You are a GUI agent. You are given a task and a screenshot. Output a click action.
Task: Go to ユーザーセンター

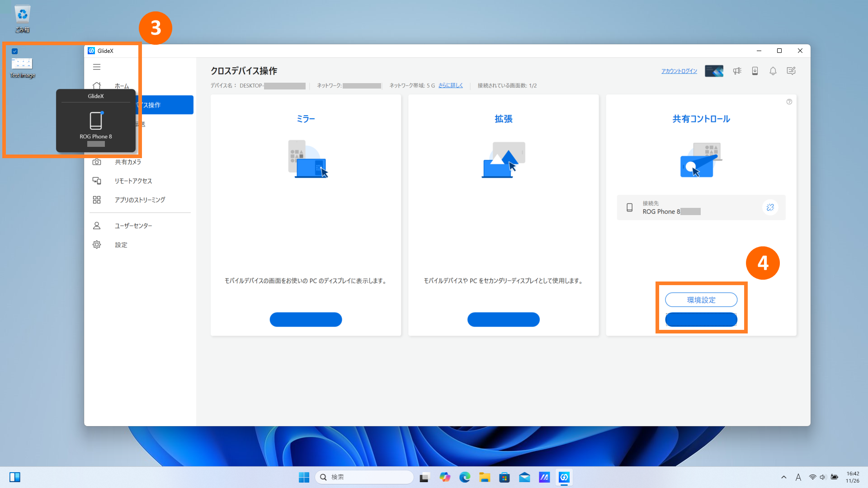click(x=133, y=225)
